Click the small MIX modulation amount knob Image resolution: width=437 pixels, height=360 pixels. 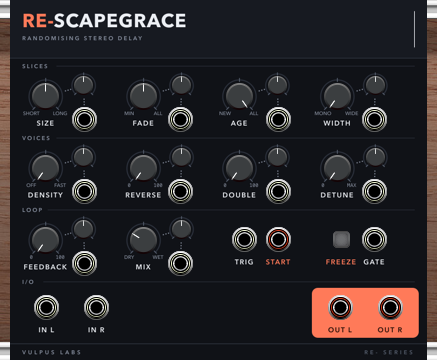click(x=181, y=229)
